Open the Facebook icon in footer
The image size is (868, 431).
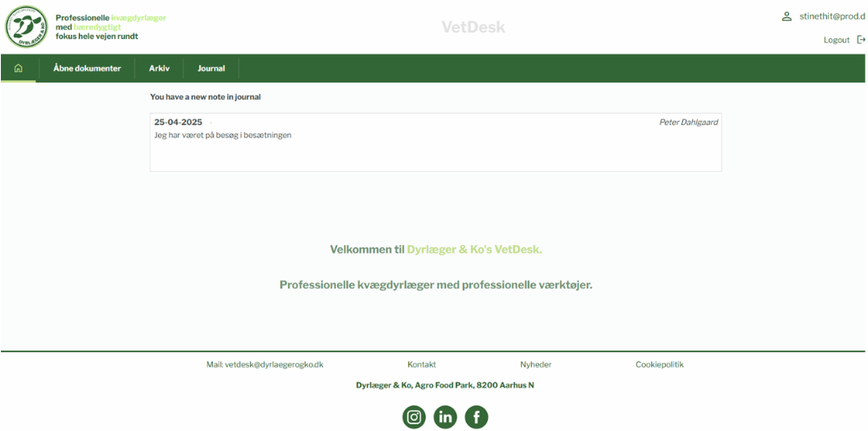476,417
